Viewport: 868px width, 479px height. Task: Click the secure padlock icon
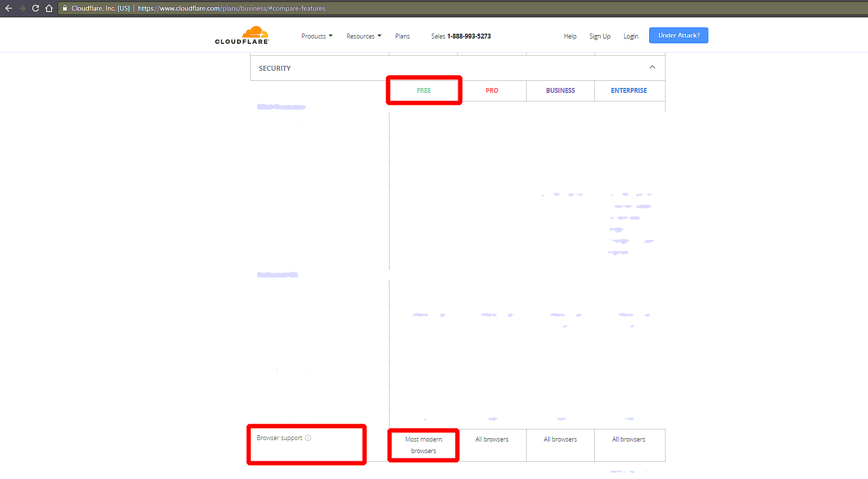[65, 8]
